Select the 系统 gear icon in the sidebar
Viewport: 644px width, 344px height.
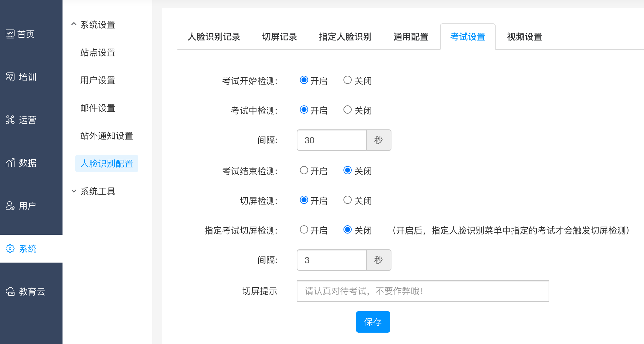(x=10, y=248)
